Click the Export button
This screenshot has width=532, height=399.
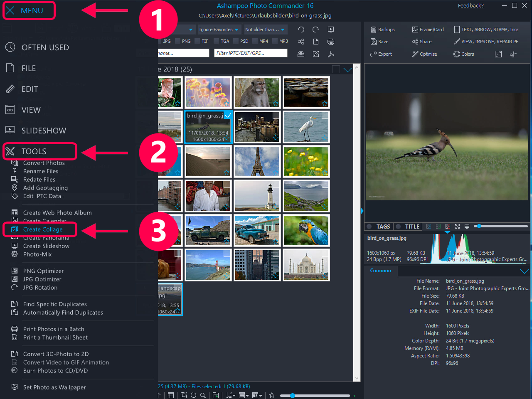(x=381, y=54)
